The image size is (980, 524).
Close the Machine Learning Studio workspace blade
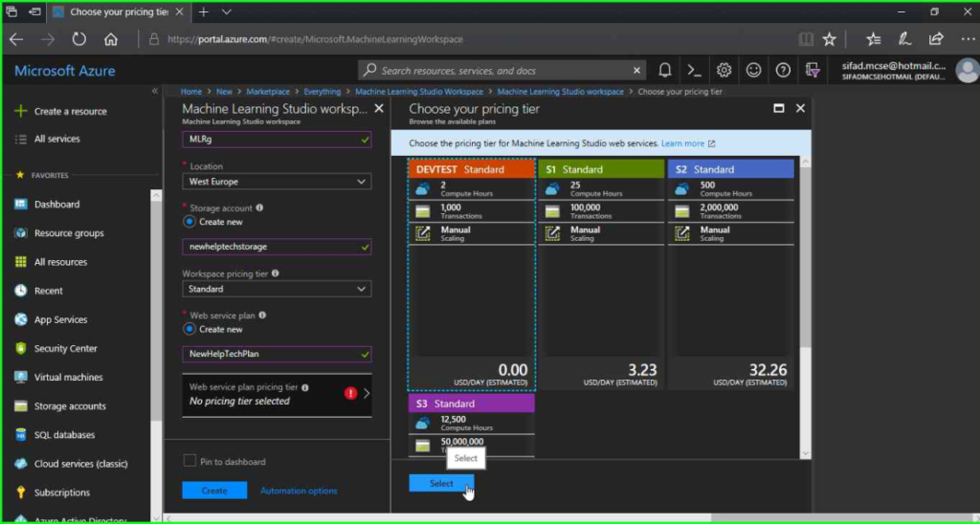pyautogui.click(x=379, y=108)
